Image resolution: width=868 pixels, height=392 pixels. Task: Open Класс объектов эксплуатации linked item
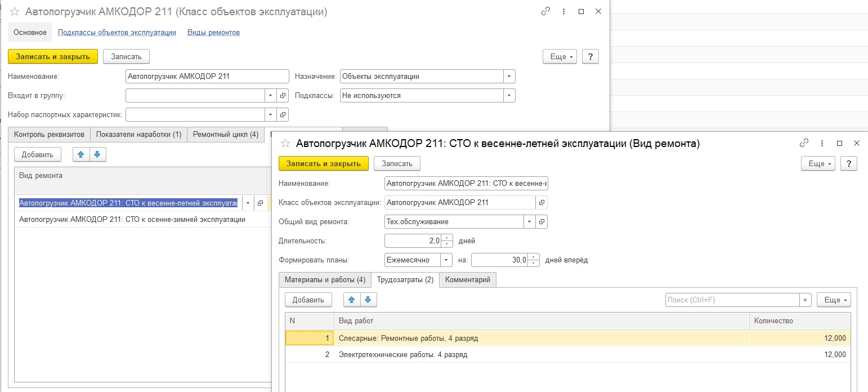(542, 202)
